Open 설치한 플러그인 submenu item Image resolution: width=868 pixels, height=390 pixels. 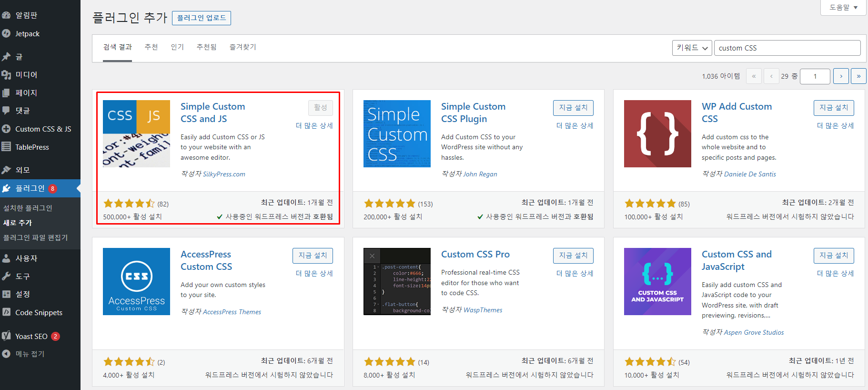pos(28,208)
